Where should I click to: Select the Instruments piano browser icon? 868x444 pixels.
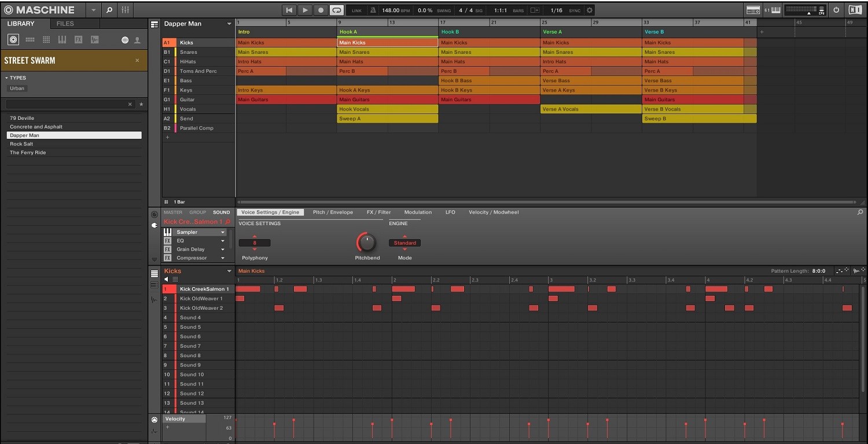pyautogui.click(x=62, y=39)
